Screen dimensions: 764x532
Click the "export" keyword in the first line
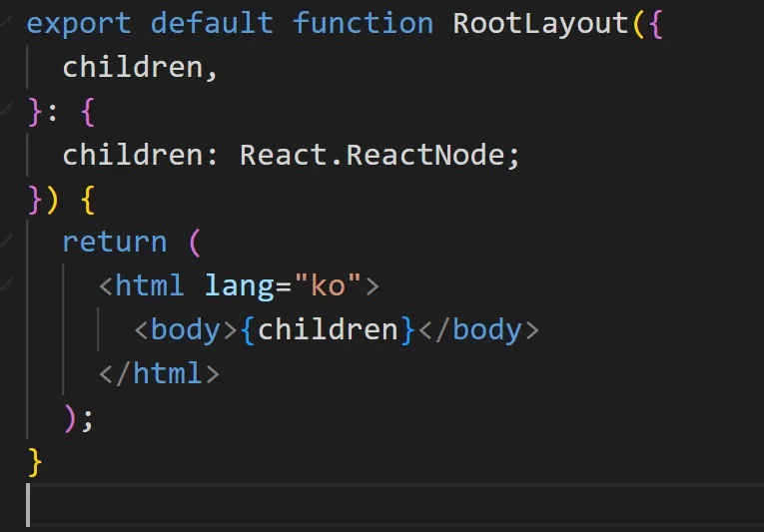(79, 24)
